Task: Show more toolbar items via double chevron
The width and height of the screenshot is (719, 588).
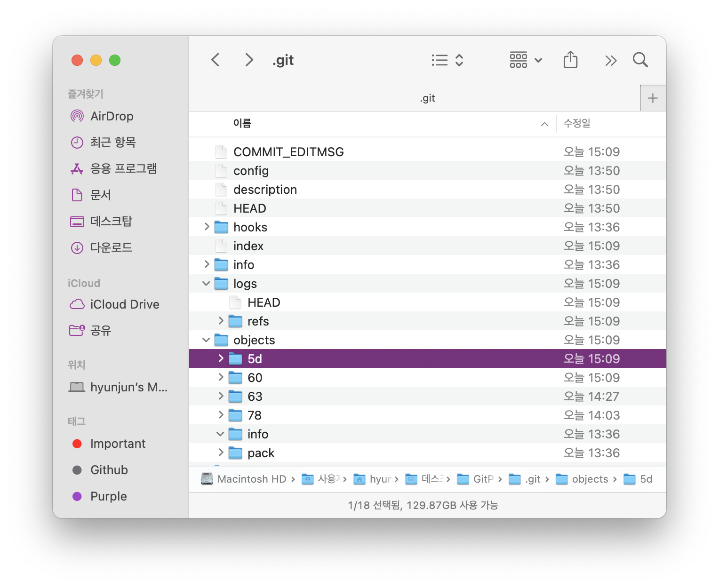Action: pyautogui.click(x=611, y=61)
